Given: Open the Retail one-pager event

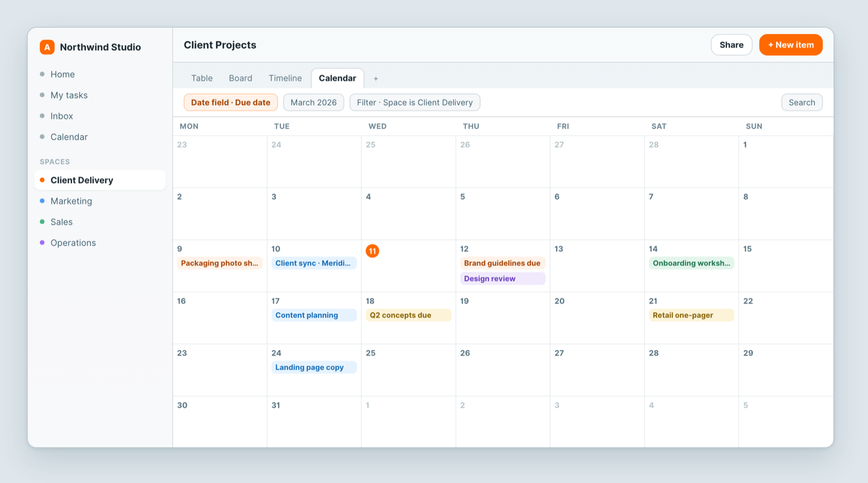Looking at the screenshot, I should point(692,315).
